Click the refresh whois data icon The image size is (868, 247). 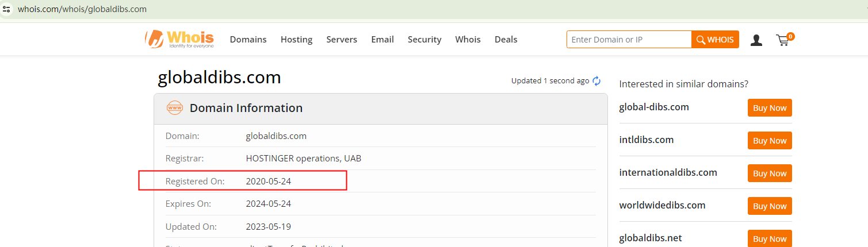[x=596, y=81]
